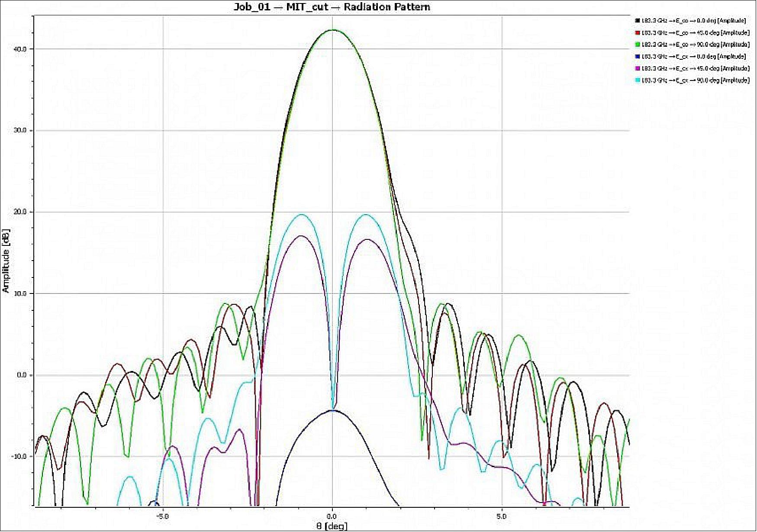Click the green E_co 90.0 deg legend swatch
Screen dimensions: 757x532
pos(637,45)
